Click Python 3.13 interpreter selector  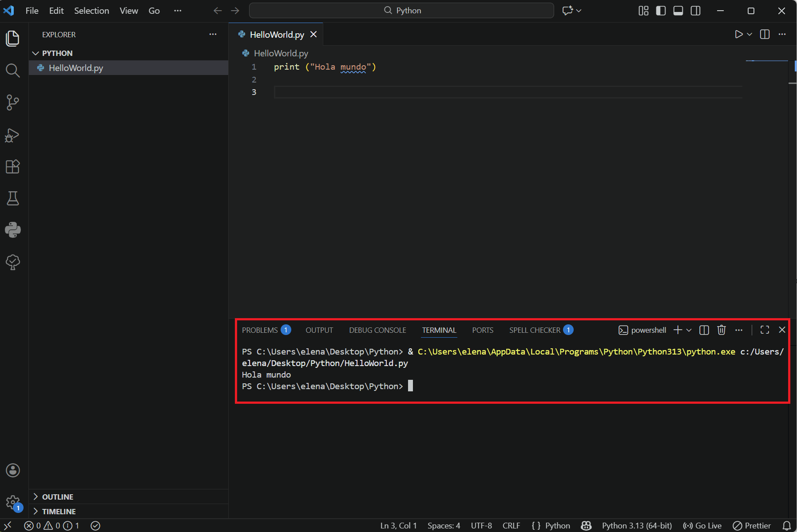coord(637,526)
